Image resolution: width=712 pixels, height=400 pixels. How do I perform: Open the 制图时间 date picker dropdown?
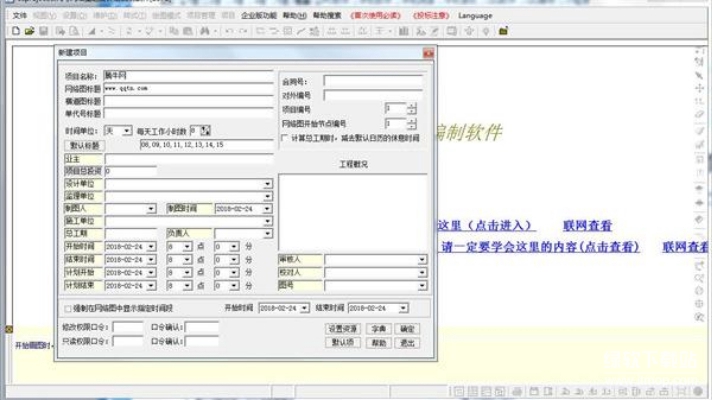(267, 209)
